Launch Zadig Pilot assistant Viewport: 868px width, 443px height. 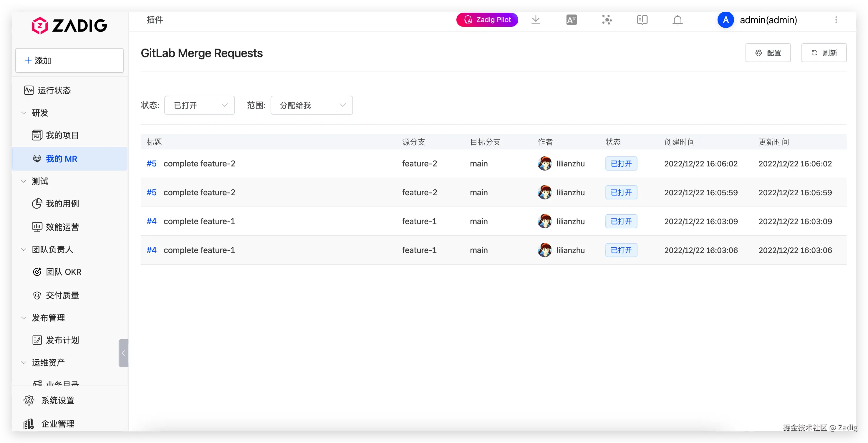point(487,20)
